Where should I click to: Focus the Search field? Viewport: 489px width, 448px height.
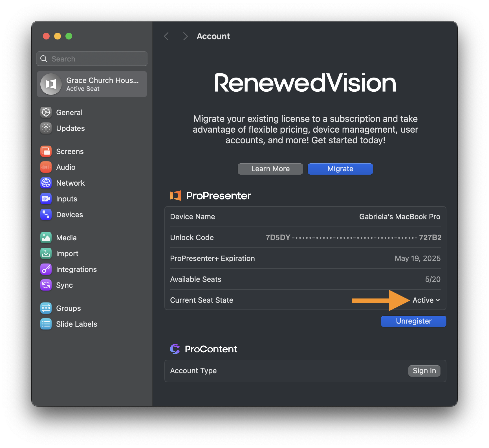[92, 59]
